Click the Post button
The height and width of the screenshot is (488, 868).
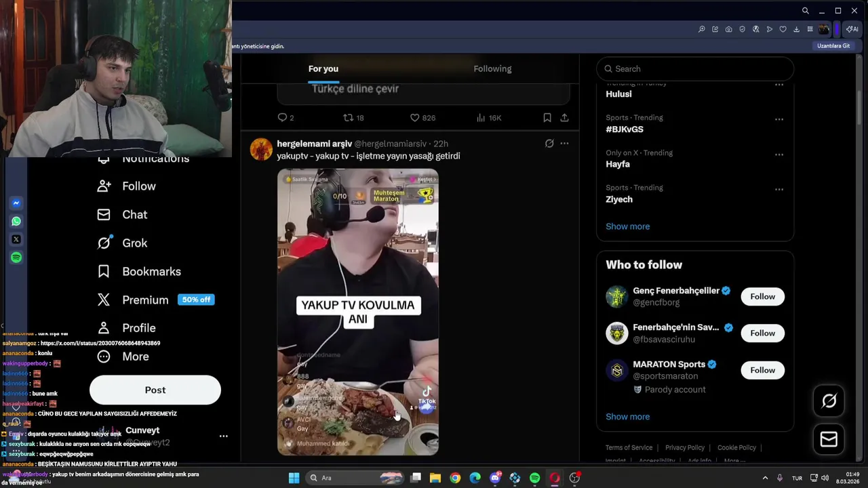[155, 390]
